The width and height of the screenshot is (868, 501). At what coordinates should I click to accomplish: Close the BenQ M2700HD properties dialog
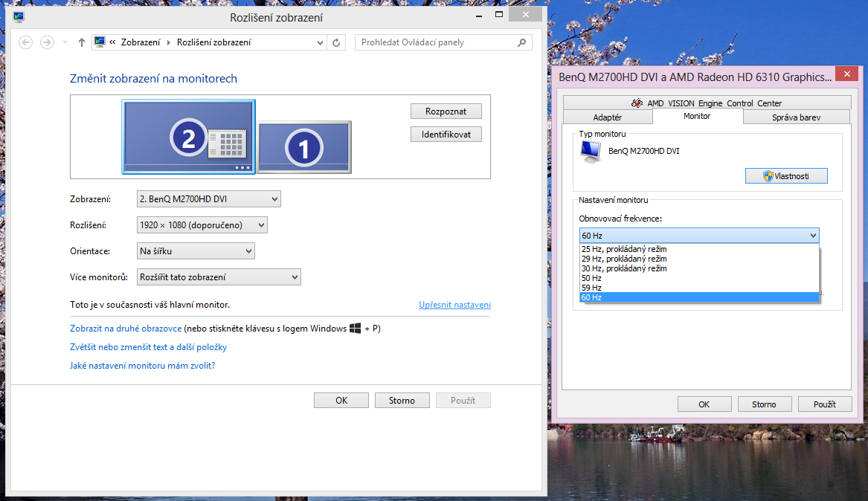[x=846, y=74]
